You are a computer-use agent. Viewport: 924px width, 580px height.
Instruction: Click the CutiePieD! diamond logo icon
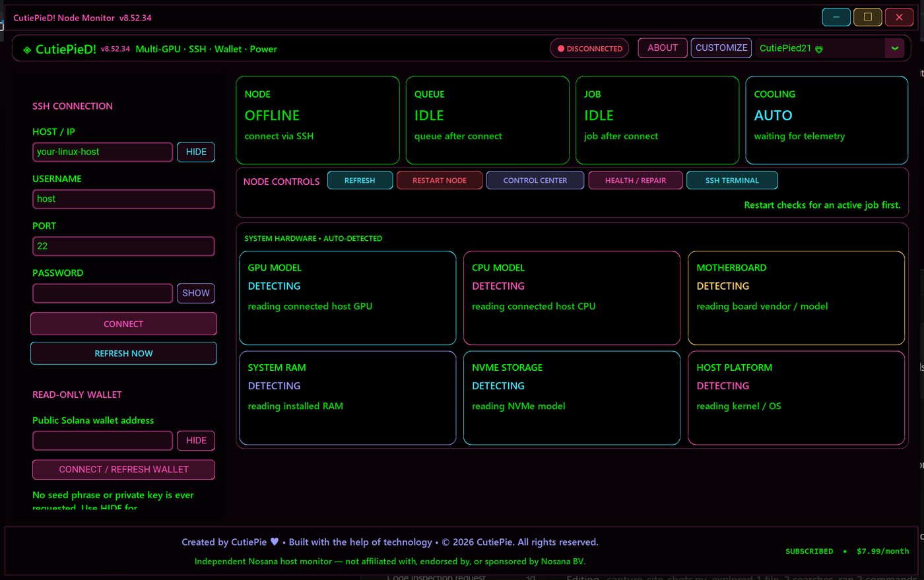pyautogui.click(x=27, y=49)
